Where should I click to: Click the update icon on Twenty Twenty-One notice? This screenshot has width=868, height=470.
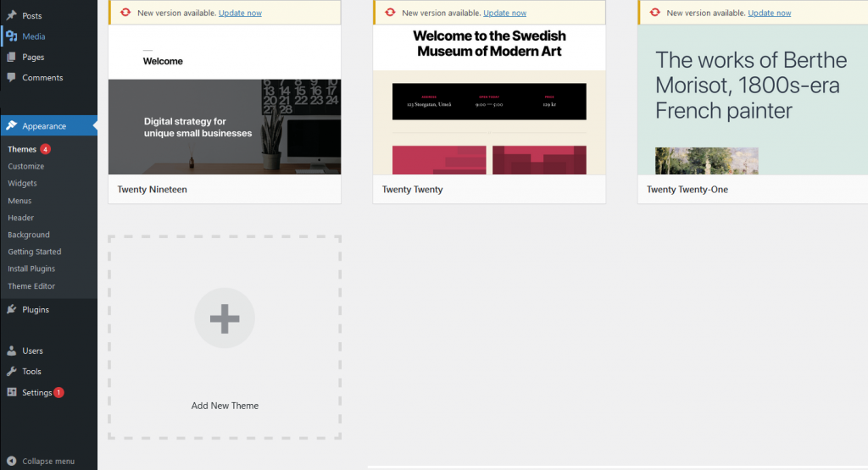pyautogui.click(x=655, y=12)
